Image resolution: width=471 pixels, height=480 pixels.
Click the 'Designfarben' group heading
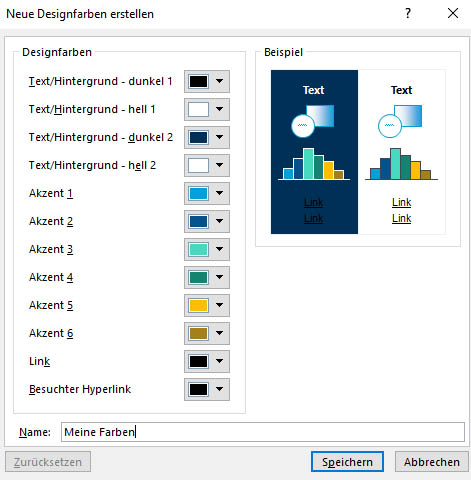[x=57, y=52]
